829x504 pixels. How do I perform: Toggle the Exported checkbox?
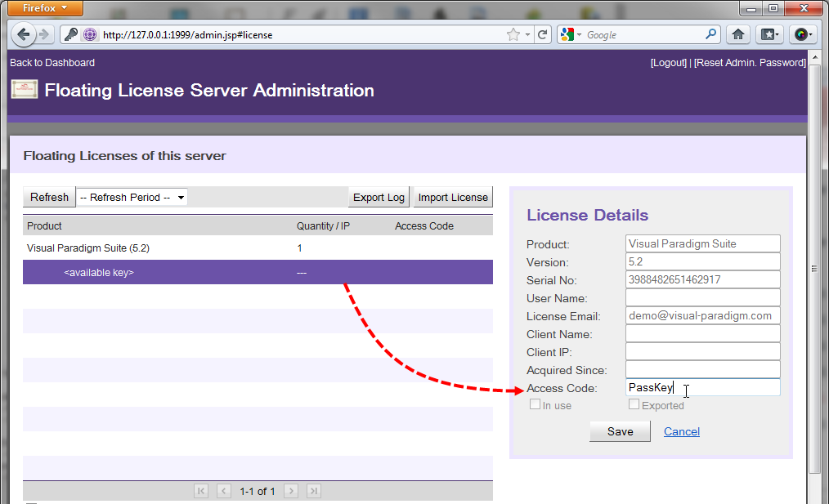point(634,404)
